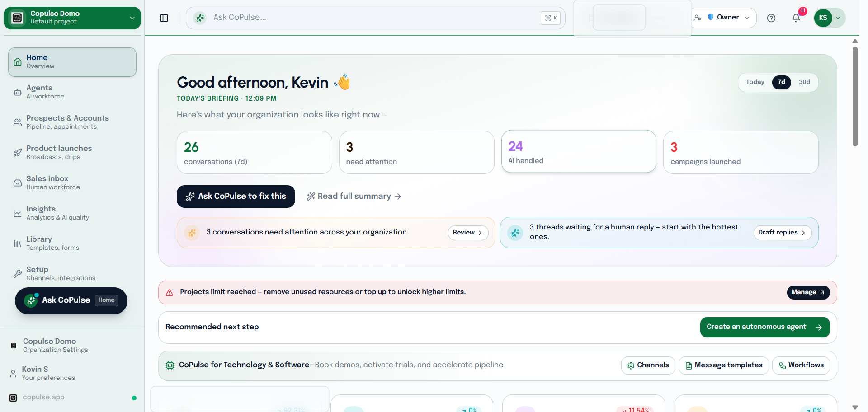Click Manage on limit banner
Viewport: 868px width, 412px height.
tap(808, 293)
